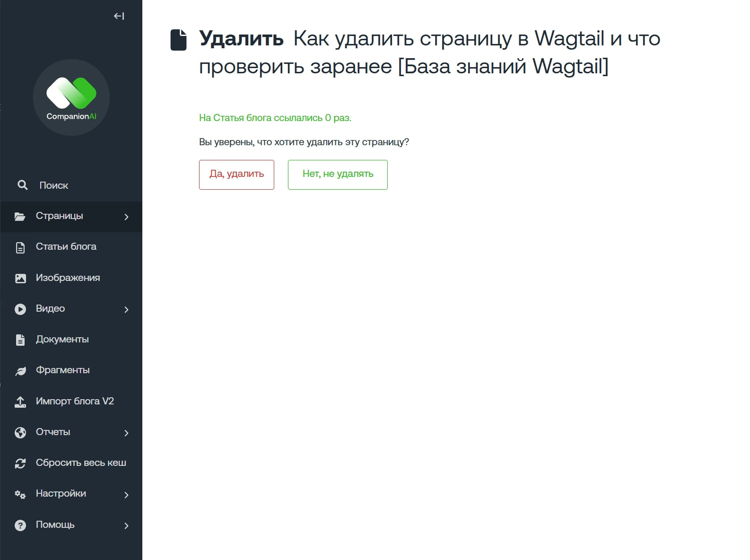Expand the Отчеты submenu chevron
Screen dimensions: 750x560
click(x=126, y=433)
